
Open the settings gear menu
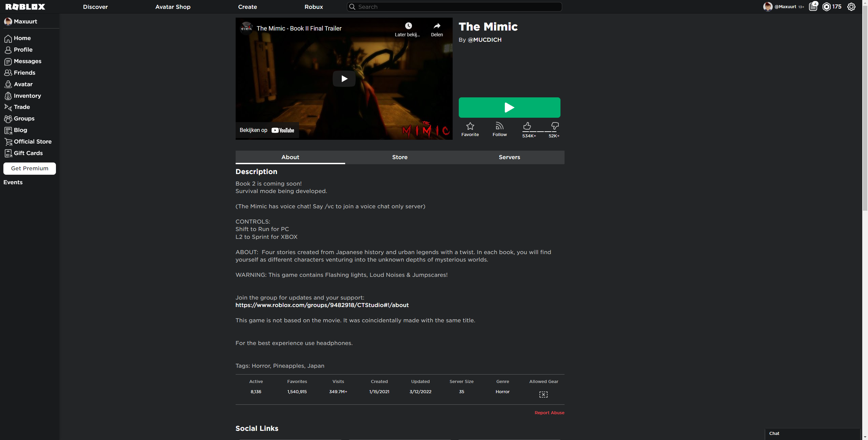point(851,7)
